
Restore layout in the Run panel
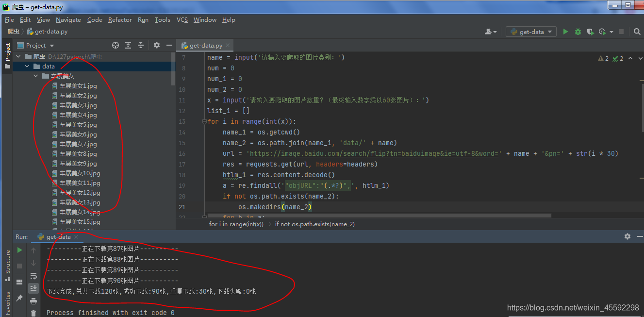point(19,282)
